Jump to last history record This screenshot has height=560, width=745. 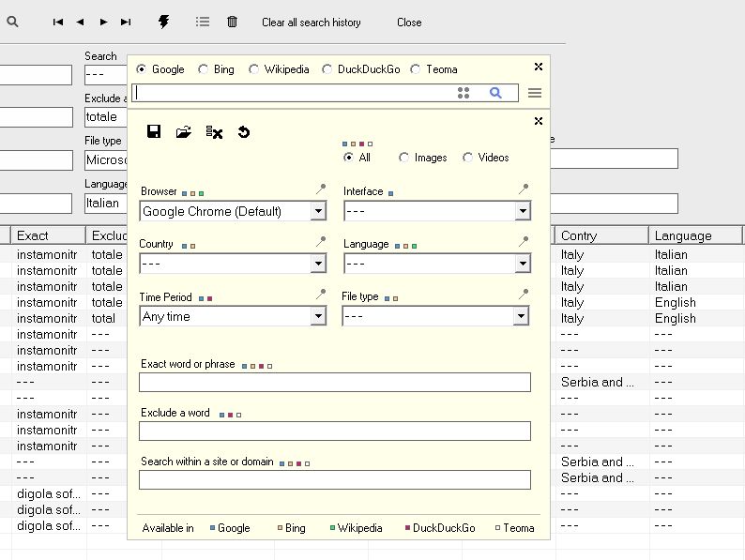tap(126, 22)
